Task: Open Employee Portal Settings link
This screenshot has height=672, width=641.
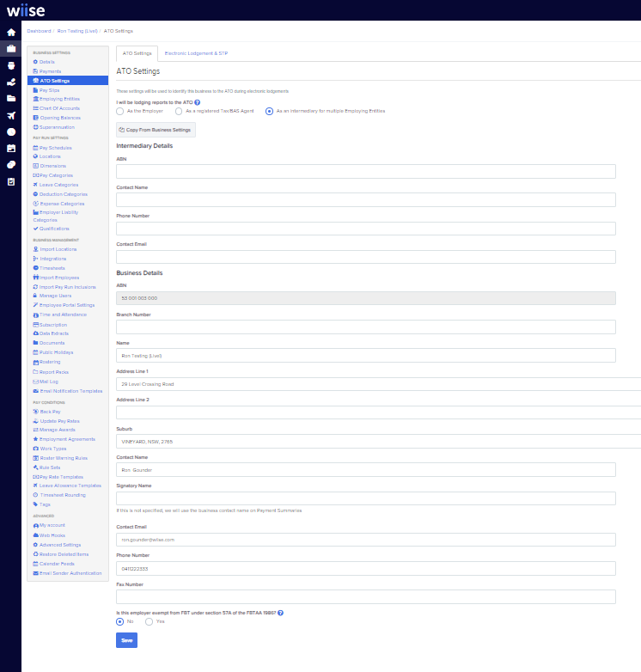Action: click(x=67, y=305)
